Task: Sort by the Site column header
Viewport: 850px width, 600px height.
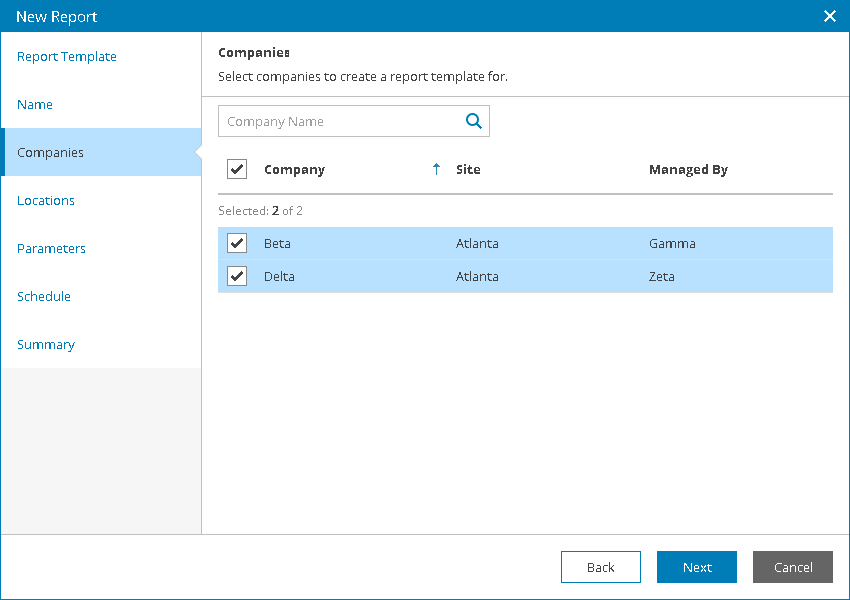Action: pos(468,170)
